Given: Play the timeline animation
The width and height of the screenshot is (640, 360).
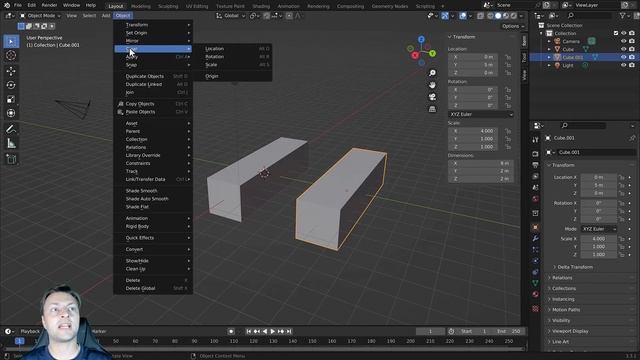Looking at the screenshot, I should (x=273, y=331).
